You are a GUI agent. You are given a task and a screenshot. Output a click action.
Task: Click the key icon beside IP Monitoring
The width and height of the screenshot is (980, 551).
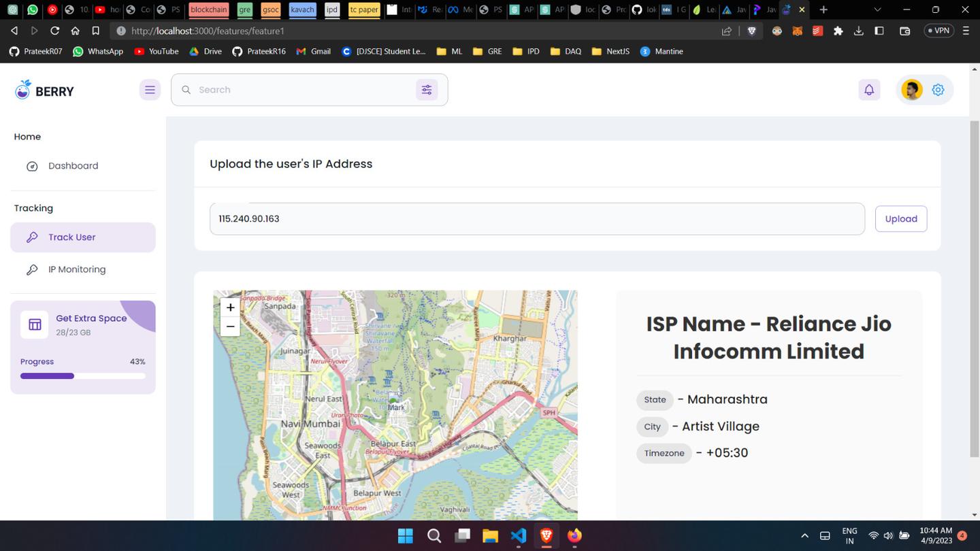coord(32,269)
